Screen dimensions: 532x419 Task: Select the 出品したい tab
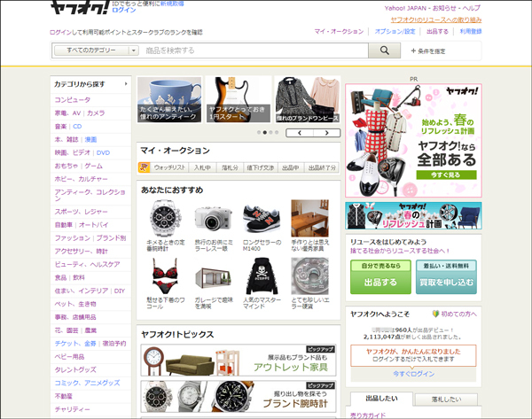(x=381, y=399)
